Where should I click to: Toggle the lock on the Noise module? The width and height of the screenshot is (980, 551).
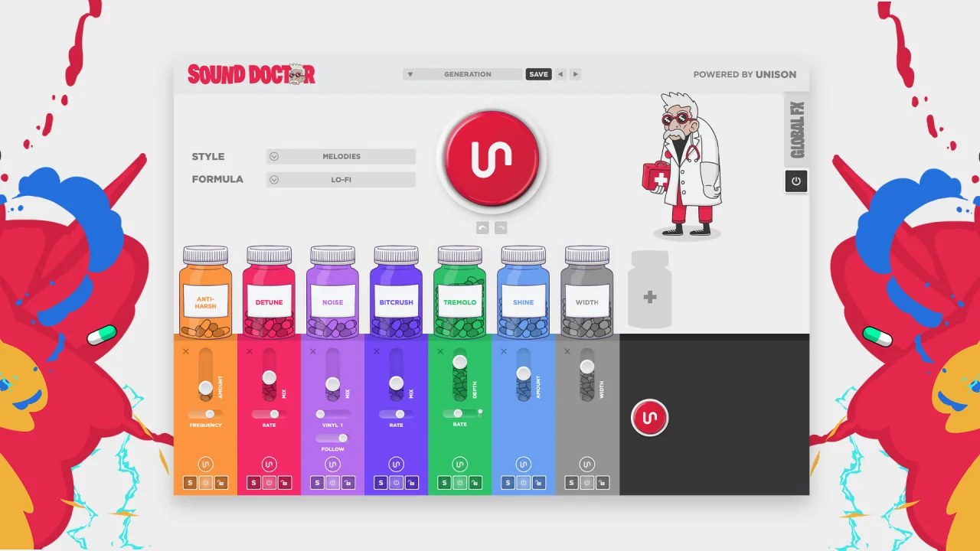tap(348, 483)
